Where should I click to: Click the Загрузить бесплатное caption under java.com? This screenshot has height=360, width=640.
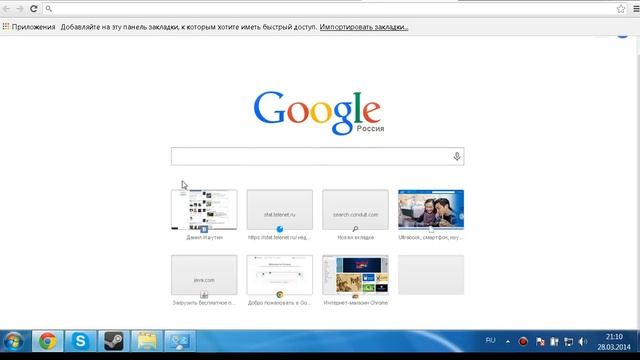(204, 303)
